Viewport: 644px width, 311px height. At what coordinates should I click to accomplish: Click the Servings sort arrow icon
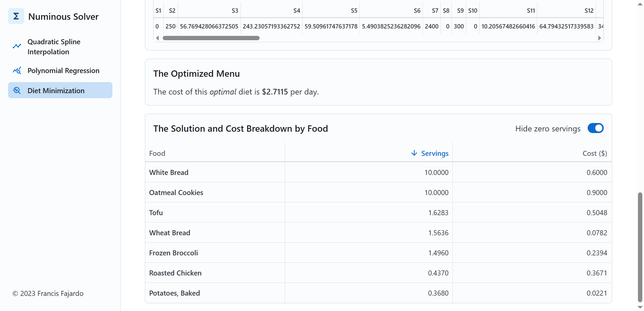(414, 153)
